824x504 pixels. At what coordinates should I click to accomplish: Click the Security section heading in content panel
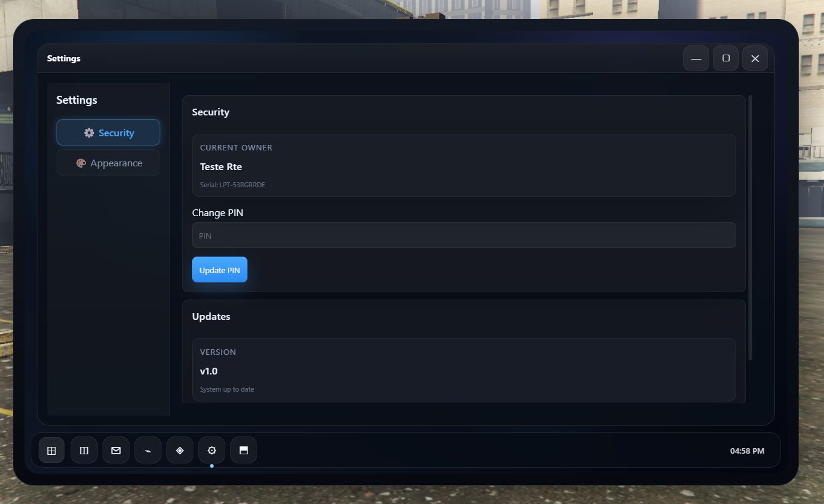211,112
